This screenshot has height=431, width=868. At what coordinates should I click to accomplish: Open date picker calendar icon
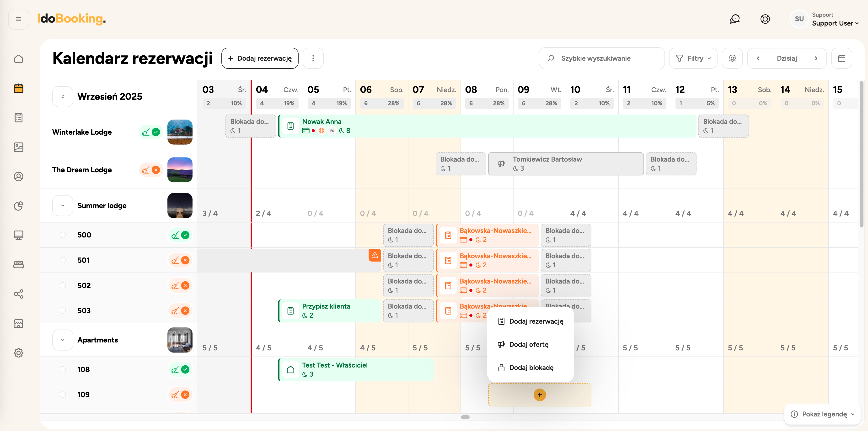tap(841, 58)
